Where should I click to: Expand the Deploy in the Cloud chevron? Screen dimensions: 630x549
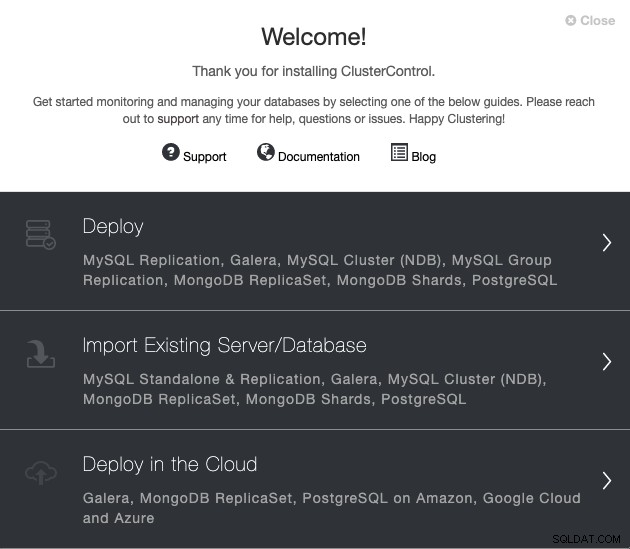[x=607, y=481]
